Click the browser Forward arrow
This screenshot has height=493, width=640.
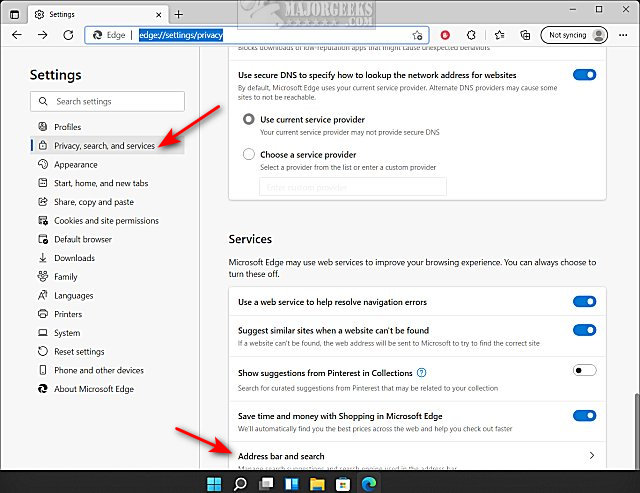[42, 35]
